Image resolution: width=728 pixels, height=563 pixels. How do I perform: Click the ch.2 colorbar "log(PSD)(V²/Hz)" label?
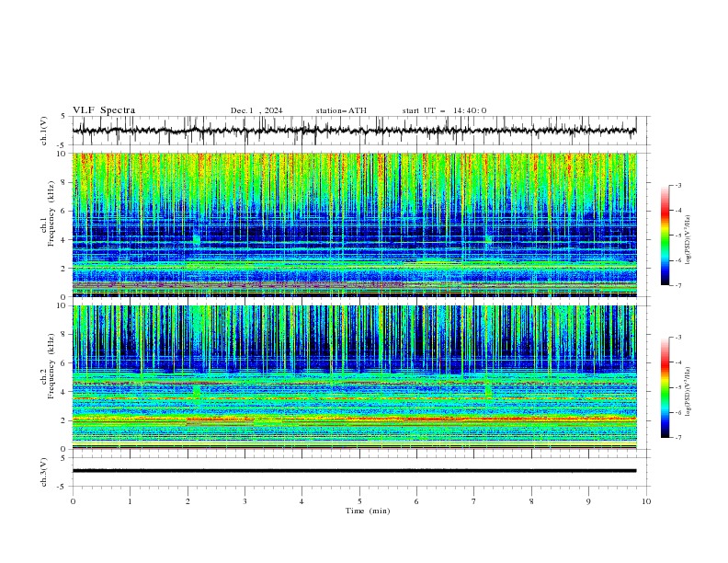(x=688, y=391)
